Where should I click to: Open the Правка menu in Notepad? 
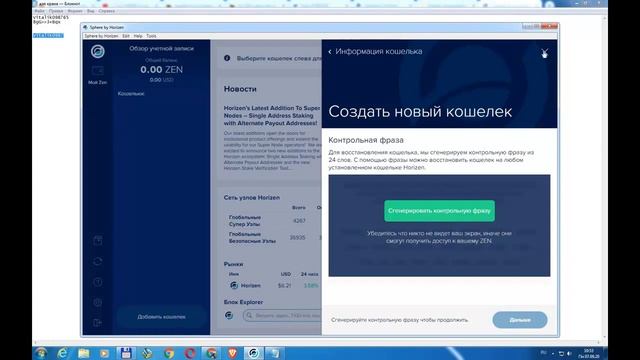click(56, 11)
